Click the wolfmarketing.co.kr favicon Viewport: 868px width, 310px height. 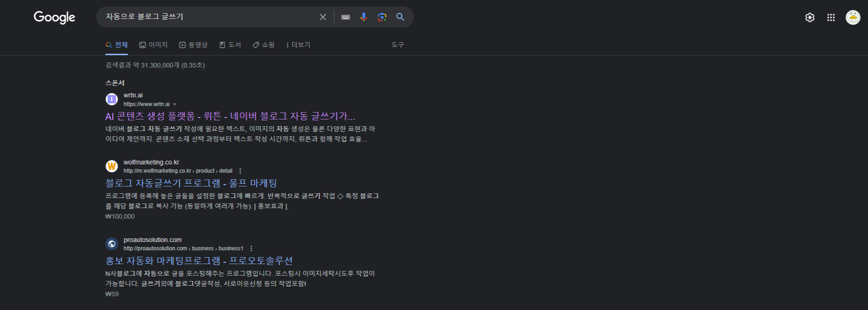(112, 166)
